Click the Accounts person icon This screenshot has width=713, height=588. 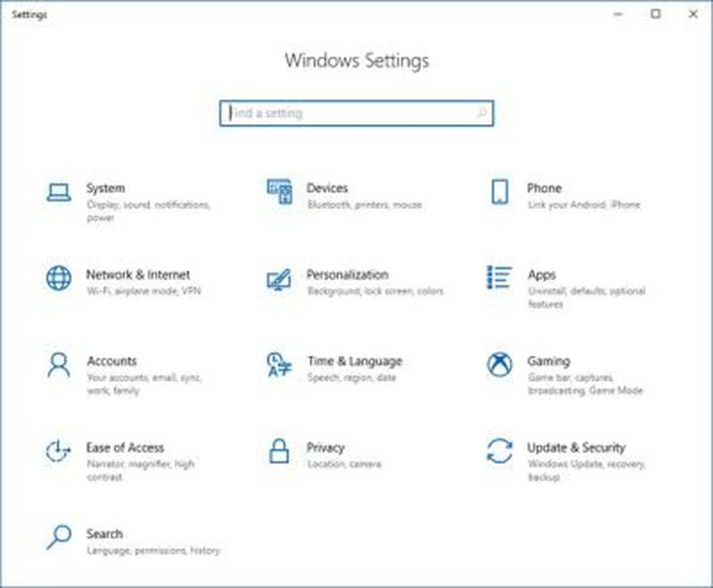[58, 365]
